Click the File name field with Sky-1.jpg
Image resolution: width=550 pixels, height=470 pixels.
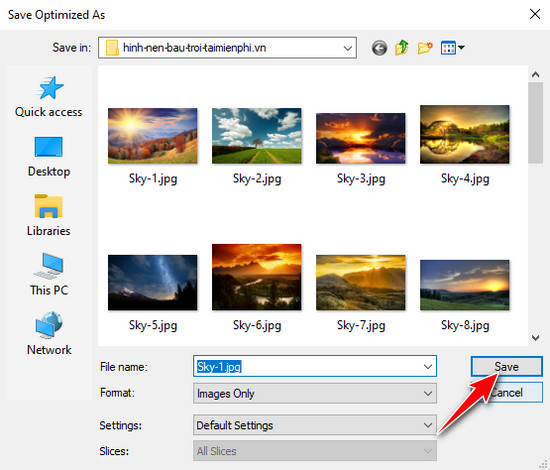(x=315, y=367)
